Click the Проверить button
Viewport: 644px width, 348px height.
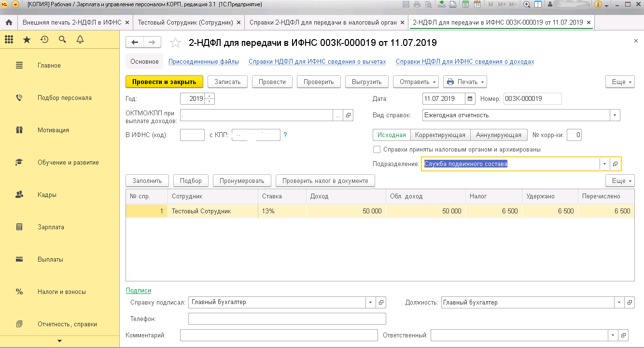(319, 82)
